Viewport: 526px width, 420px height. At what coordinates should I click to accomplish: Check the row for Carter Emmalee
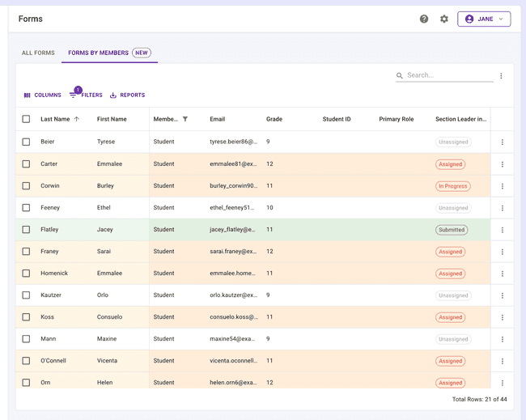pyautogui.click(x=26, y=163)
